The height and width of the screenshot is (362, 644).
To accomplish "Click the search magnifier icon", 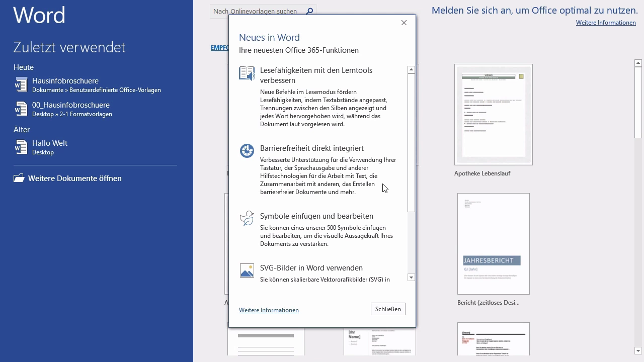I will pyautogui.click(x=310, y=11).
